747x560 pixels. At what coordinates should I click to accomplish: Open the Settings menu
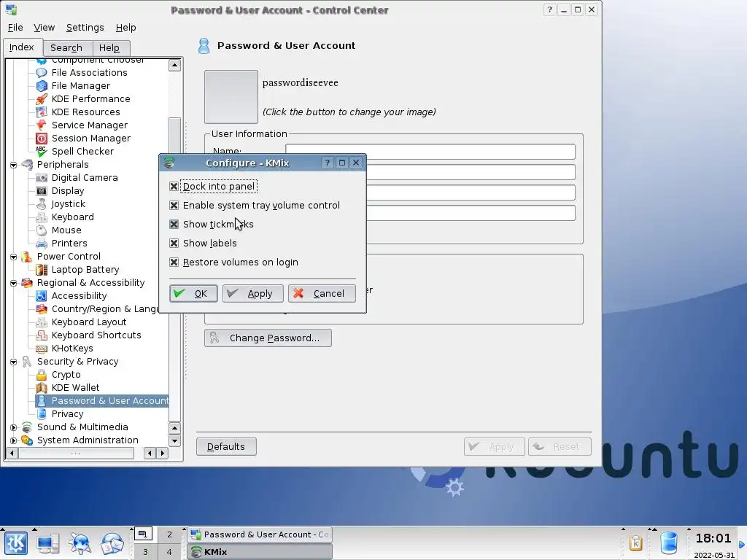[x=85, y=28]
